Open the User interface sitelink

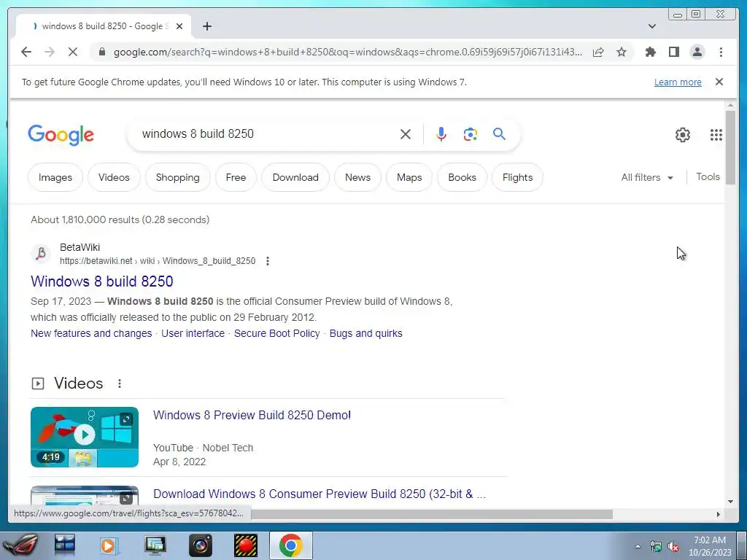(193, 333)
